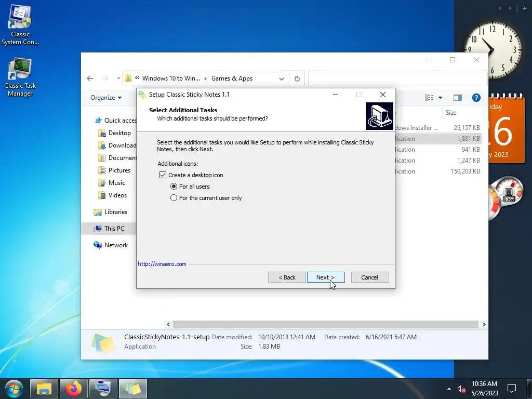The height and width of the screenshot is (399, 532).
Task: Show hidden tray icons arrow
Action: pyautogui.click(x=449, y=389)
